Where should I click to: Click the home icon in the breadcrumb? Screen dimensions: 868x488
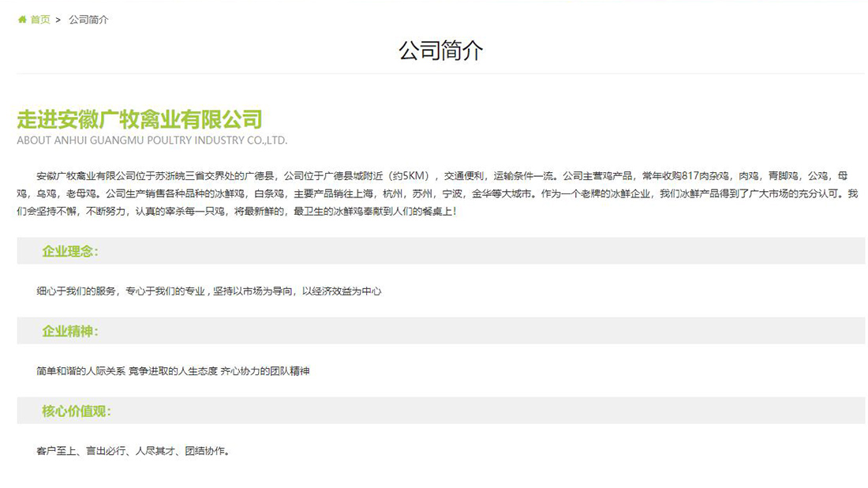21,20
